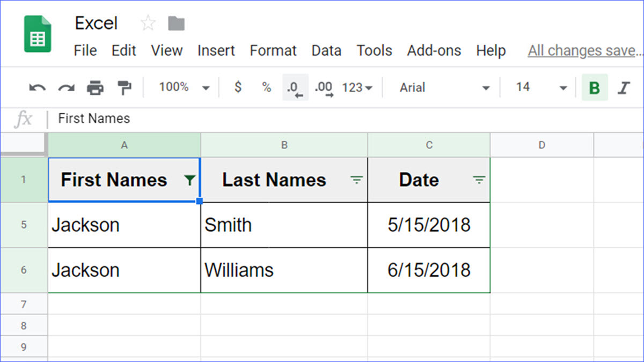
Task: Click the Undo icon
Action: click(x=36, y=87)
